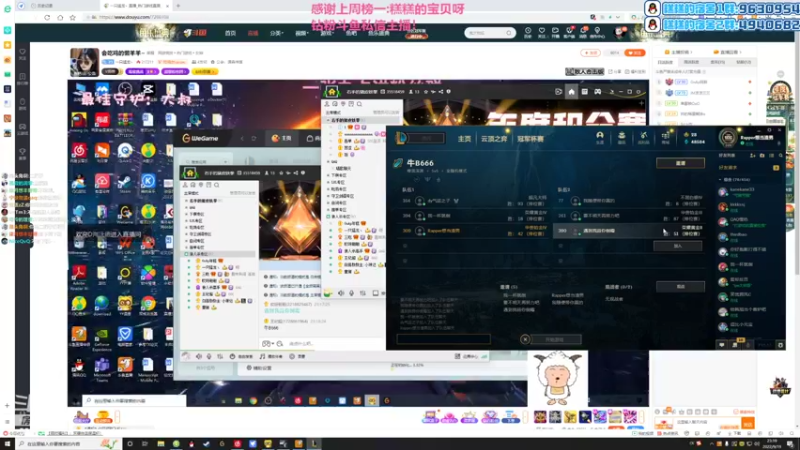Open the chat bubble icon at League panel bottom
The width and height of the screenshot is (800, 450).
[721, 345]
